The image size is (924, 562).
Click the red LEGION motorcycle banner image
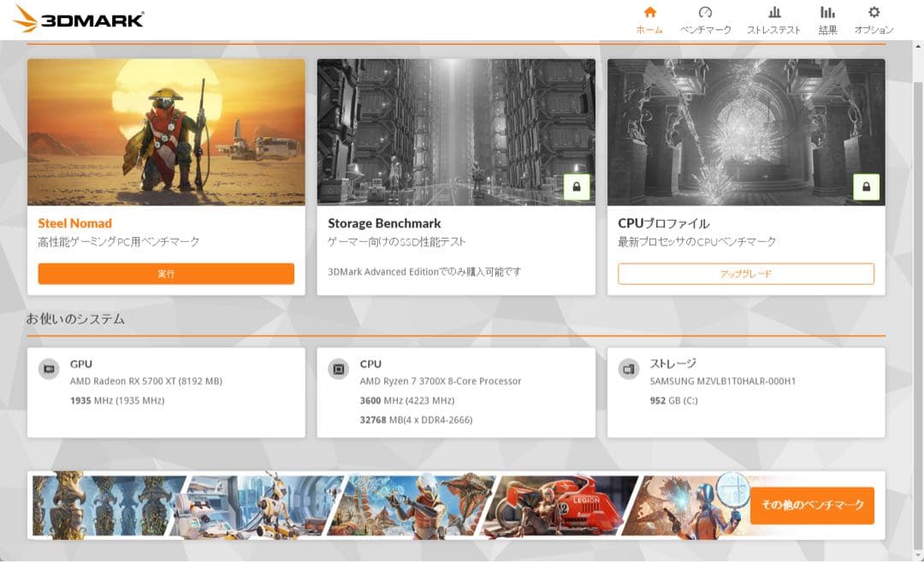click(x=560, y=506)
